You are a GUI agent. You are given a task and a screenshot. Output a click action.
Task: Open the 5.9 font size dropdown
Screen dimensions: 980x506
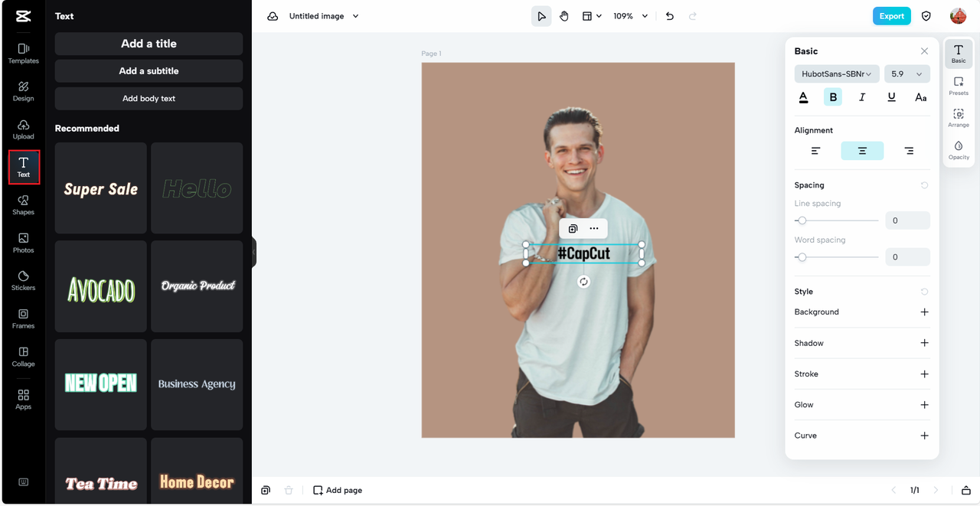pos(907,74)
